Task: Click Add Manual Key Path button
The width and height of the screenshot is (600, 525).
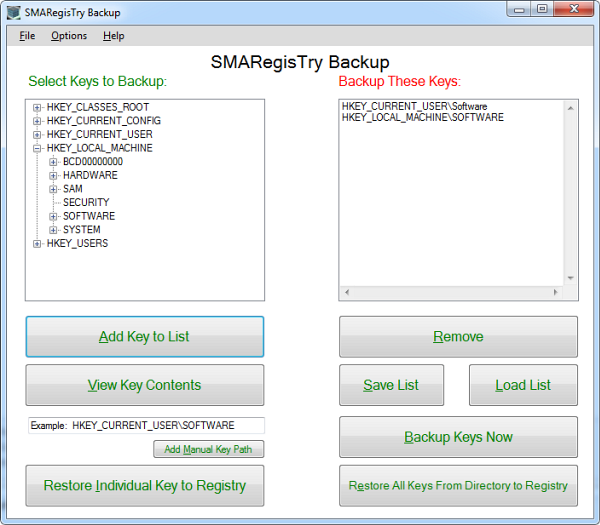Action: tap(209, 449)
